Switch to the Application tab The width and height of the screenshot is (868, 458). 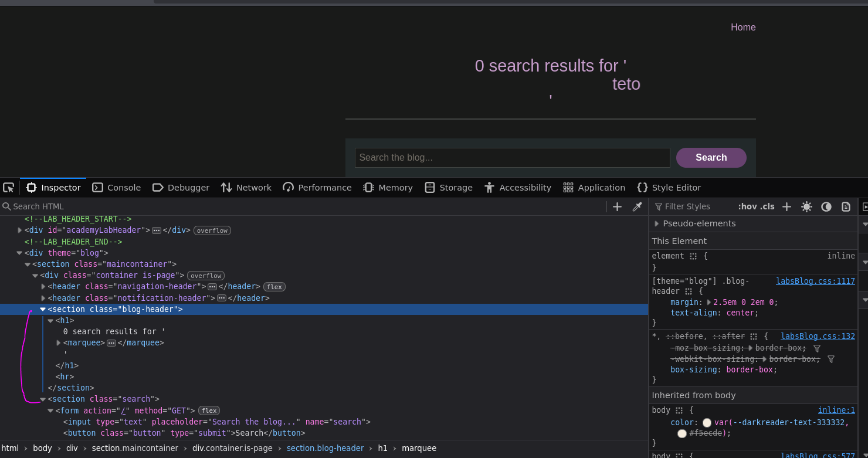click(594, 188)
